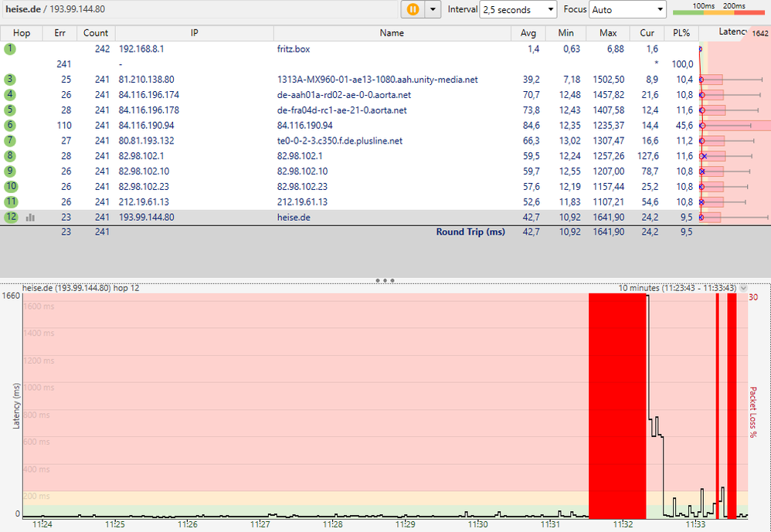This screenshot has height=532, width=771.
Task: Select hop 5 green circle icon
Action: [10, 110]
